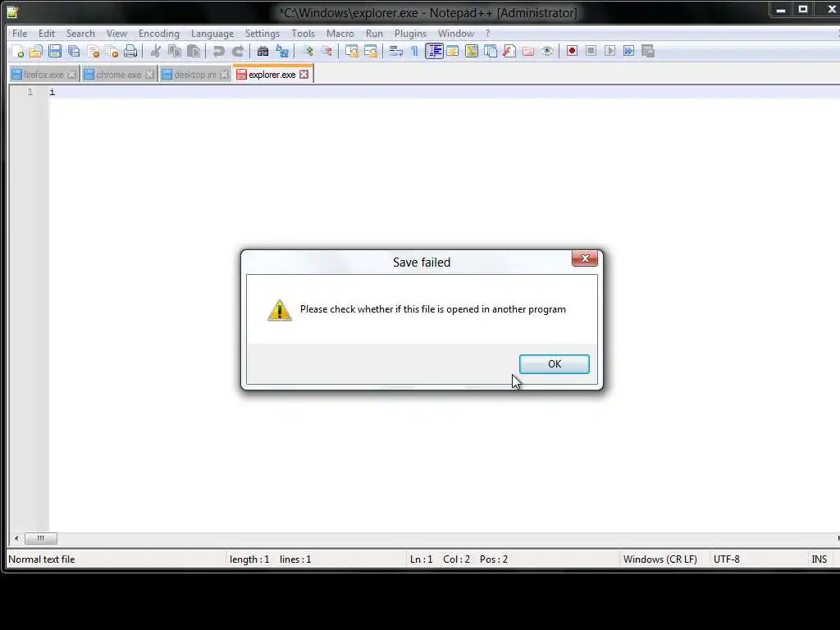Click the Open file toolbar icon
The height and width of the screenshot is (630, 840).
[36, 52]
